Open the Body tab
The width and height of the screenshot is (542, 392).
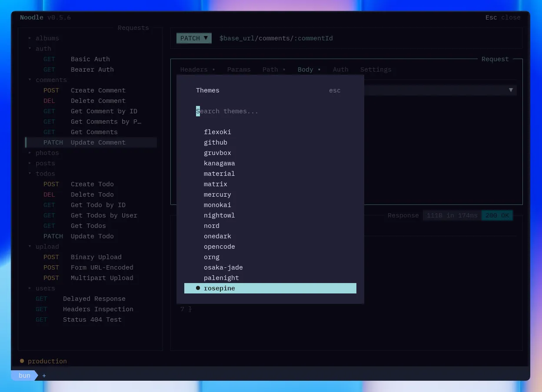309,69
